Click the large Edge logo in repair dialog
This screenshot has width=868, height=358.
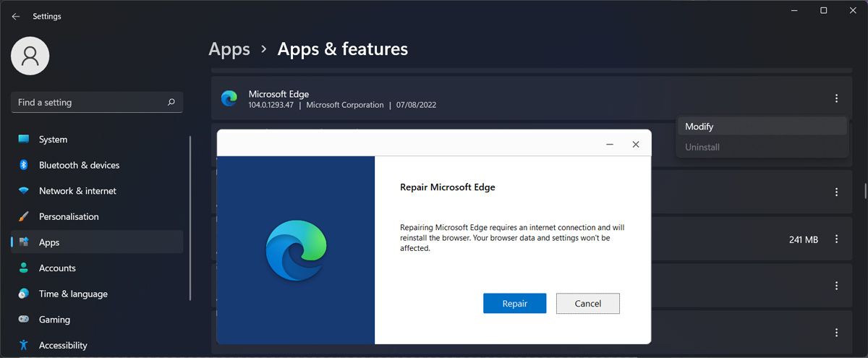coord(296,250)
